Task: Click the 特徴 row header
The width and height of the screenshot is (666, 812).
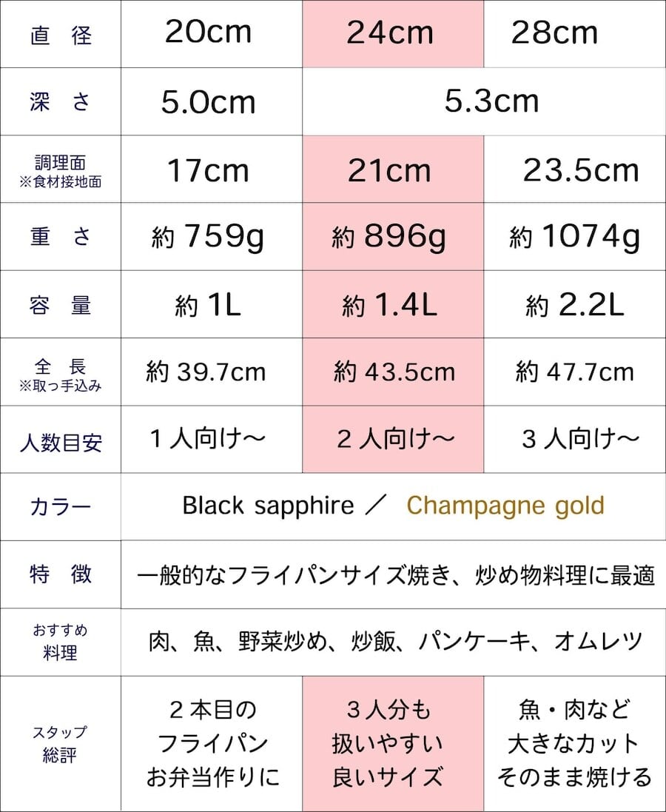Action: point(61,574)
